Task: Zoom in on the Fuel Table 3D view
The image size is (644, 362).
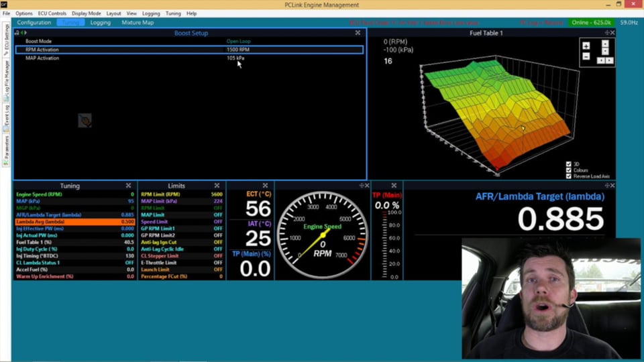Action: point(586,46)
